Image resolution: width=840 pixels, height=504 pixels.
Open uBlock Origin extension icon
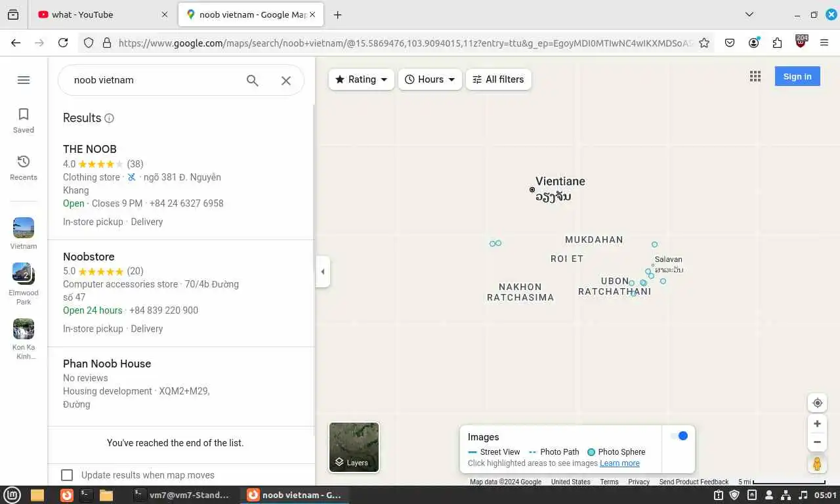click(801, 42)
